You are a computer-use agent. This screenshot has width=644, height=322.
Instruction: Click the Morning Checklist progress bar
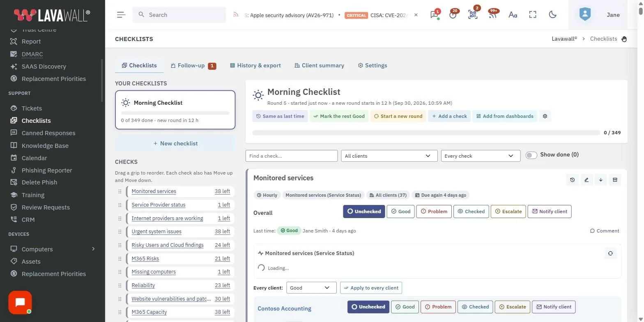point(426,133)
